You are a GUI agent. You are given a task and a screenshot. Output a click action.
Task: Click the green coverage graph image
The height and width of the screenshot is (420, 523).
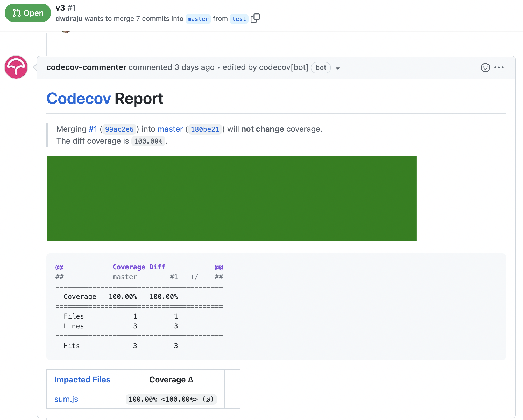point(232,199)
